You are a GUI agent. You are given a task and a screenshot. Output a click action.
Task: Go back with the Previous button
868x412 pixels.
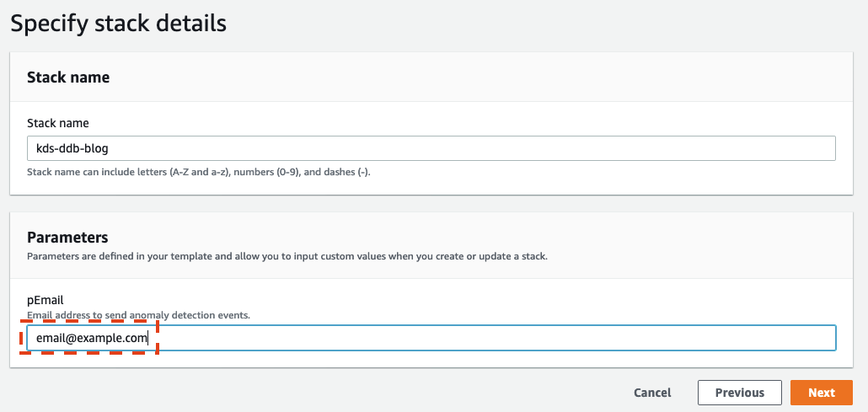(740, 393)
